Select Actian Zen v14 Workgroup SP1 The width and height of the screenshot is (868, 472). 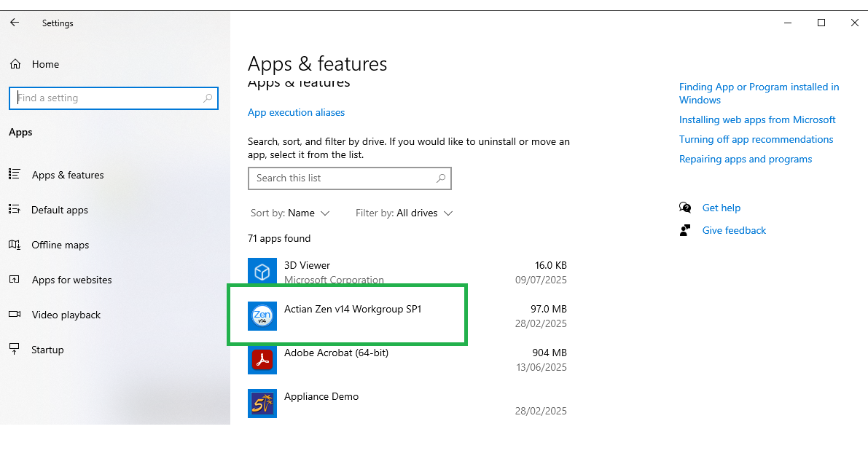353,309
